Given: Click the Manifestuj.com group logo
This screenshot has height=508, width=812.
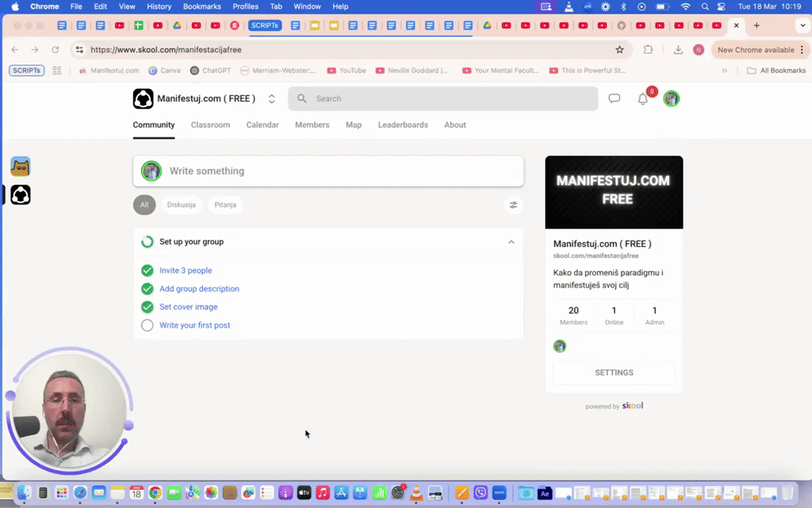Looking at the screenshot, I should point(143,98).
